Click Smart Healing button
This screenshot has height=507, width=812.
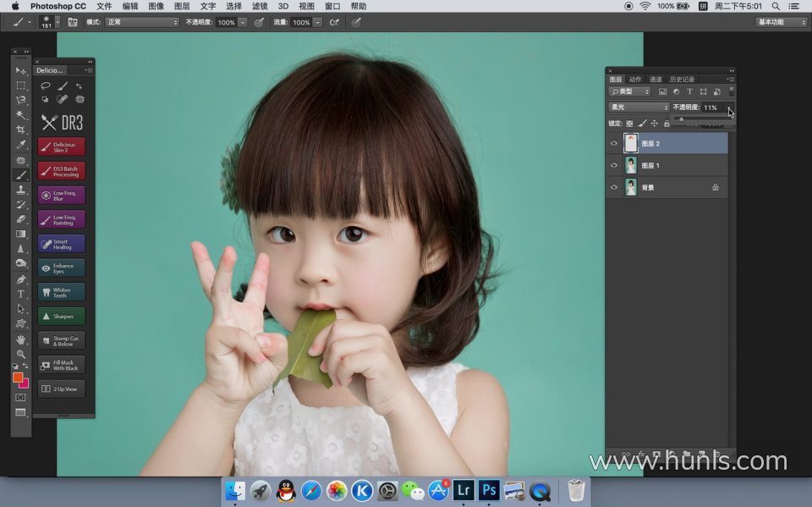tap(62, 244)
